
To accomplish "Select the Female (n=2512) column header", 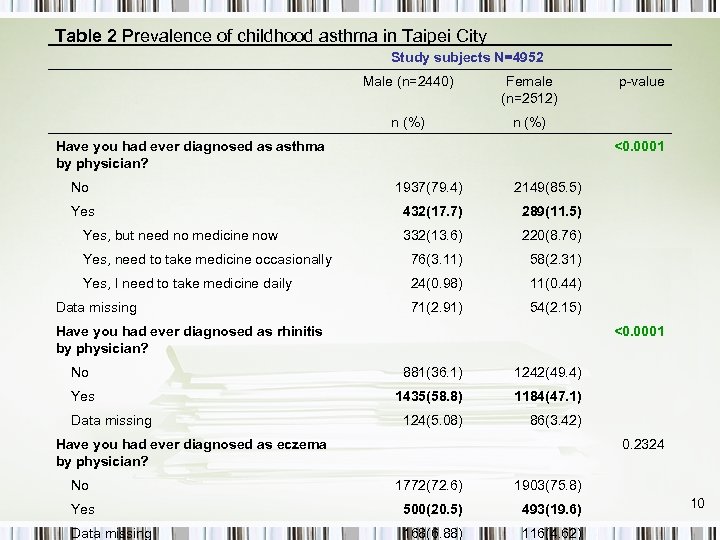I will click(x=529, y=90).
